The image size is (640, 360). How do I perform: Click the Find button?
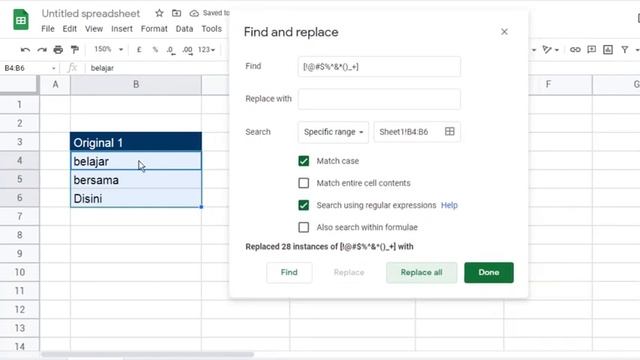click(289, 272)
